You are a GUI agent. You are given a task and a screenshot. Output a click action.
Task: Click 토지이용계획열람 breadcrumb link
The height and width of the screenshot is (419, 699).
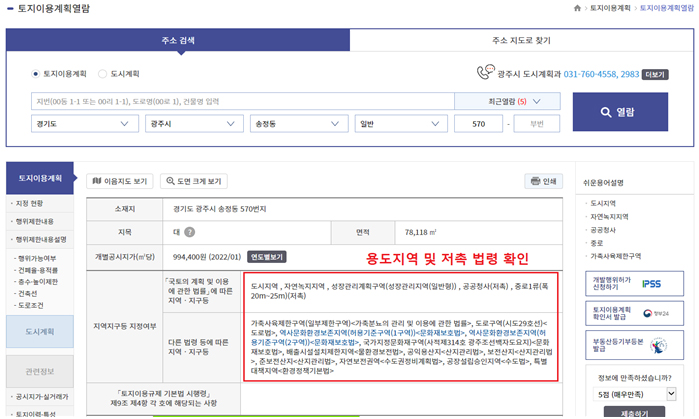pyautogui.click(x=667, y=8)
